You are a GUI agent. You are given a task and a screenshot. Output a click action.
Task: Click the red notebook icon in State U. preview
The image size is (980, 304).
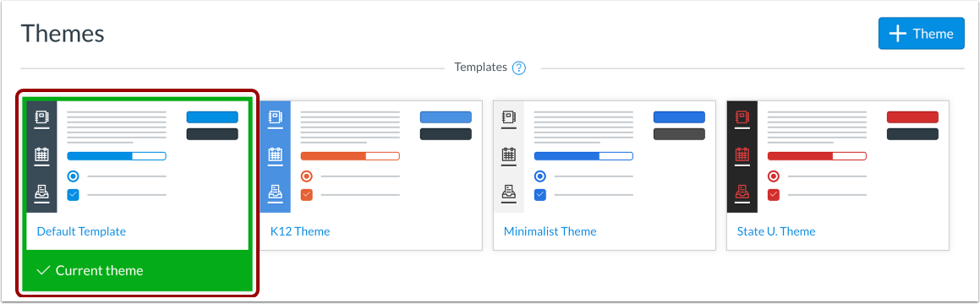[x=742, y=117]
